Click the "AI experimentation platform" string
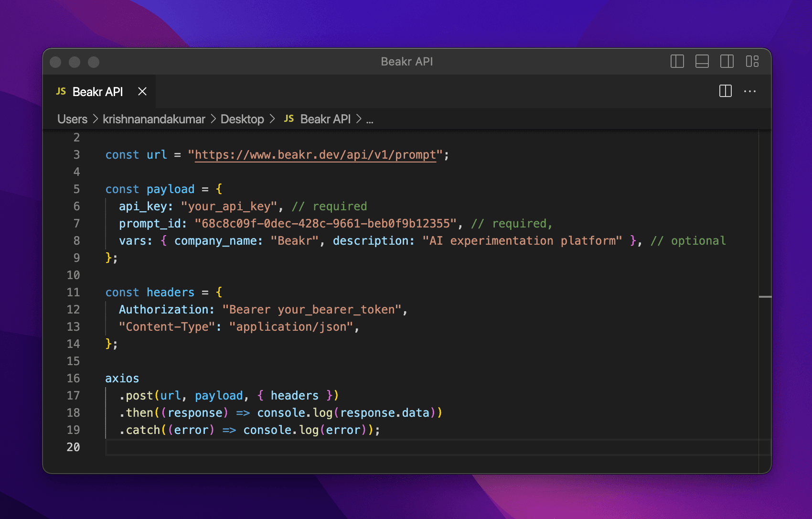The width and height of the screenshot is (812, 519). coord(523,241)
